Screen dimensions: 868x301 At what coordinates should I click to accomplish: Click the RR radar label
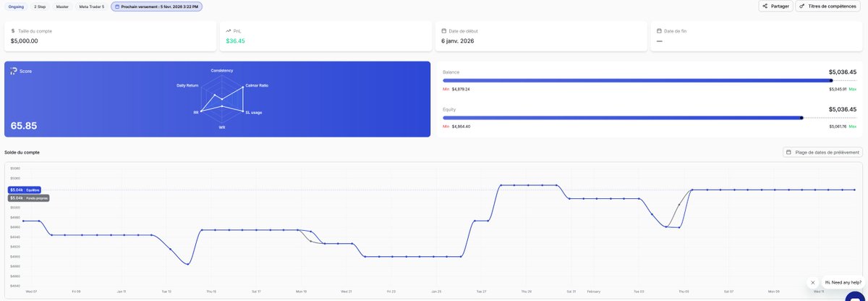[x=195, y=112]
